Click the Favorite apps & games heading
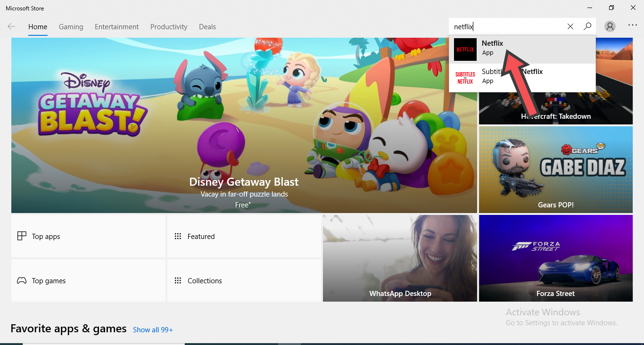644x345 pixels. tap(68, 329)
